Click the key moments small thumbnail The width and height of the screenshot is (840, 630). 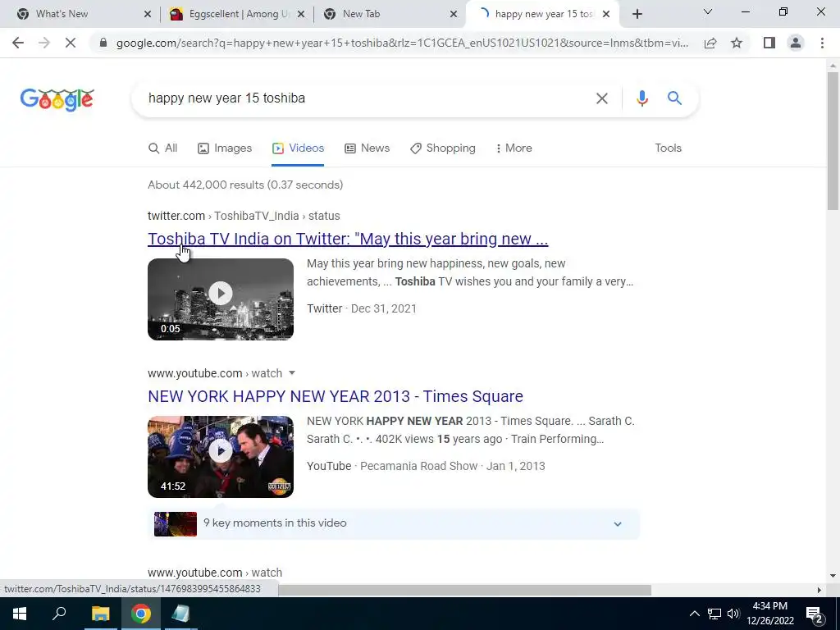coord(176,523)
